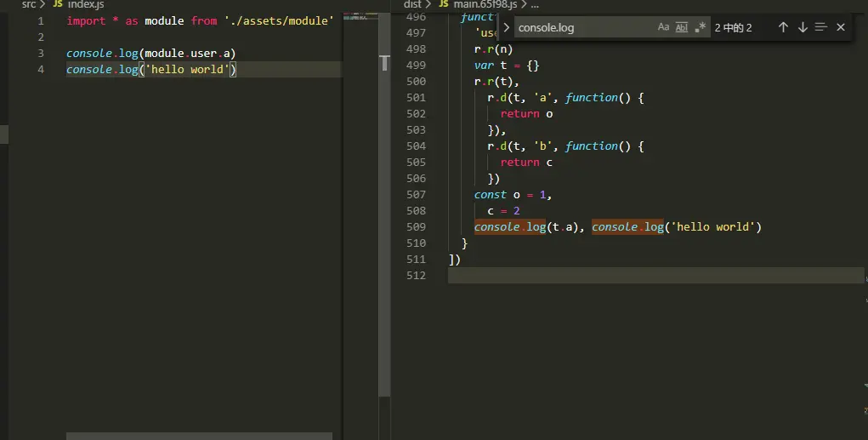Image resolution: width=868 pixels, height=440 pixels.
Task: Click line number 4 in index.js
Action: [x=41, y=69]
